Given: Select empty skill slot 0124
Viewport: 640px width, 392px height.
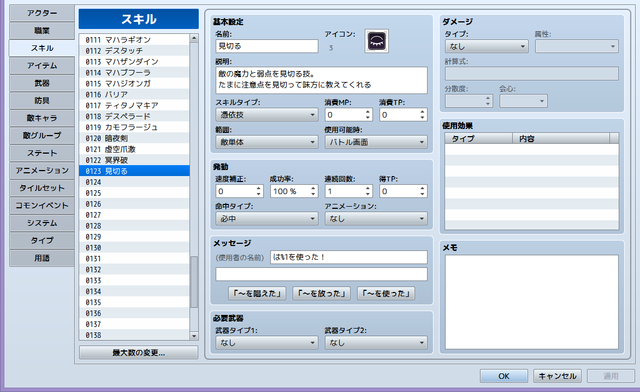Looking at the screenshot, I should 134,182.
